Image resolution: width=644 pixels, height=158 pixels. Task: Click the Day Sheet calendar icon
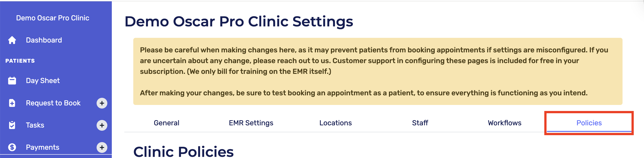12,81
